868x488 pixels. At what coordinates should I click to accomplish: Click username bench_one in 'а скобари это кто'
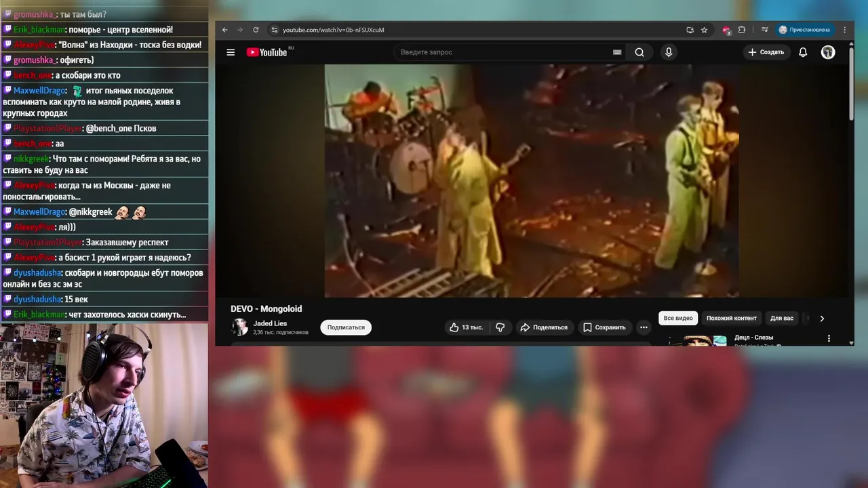point(33,75)
